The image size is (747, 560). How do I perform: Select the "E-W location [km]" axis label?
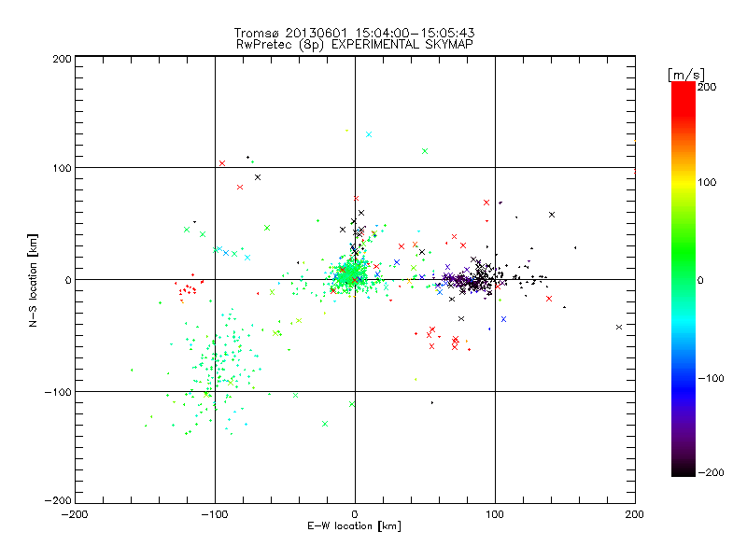pyautogui.click(x=354, y=525)
